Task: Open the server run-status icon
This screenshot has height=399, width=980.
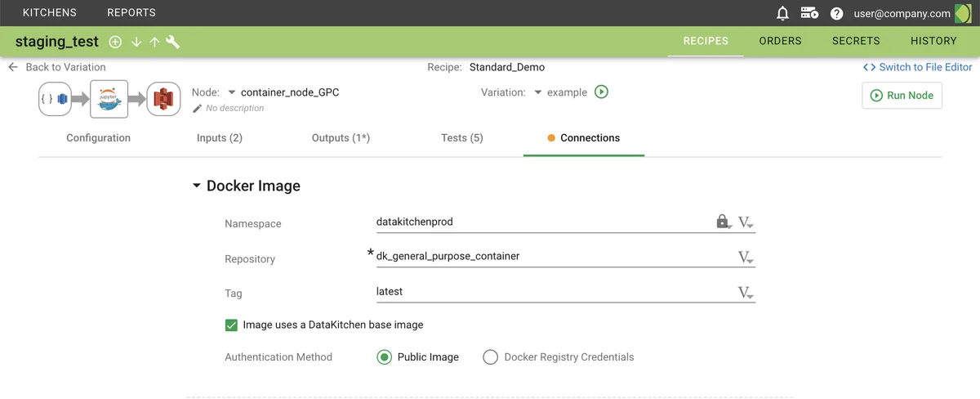Action: (809, 13)
